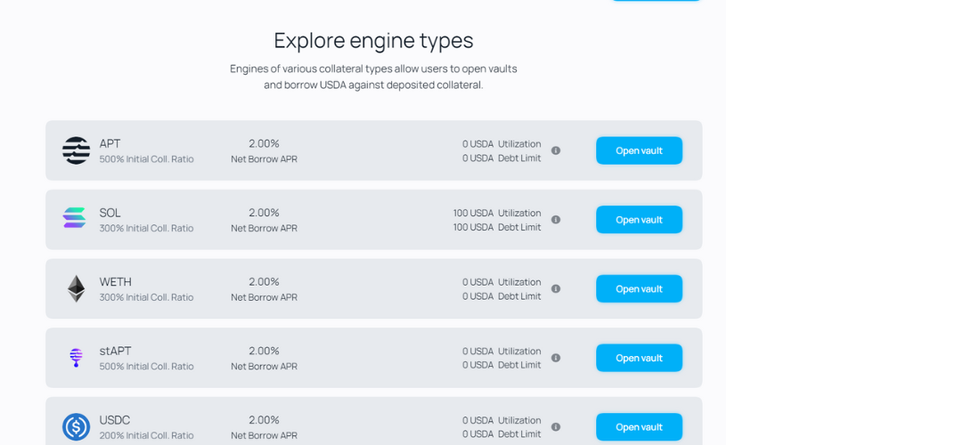Click the Explore engine types heading
This screenshot has width=980, height=445.
point(373,40)
